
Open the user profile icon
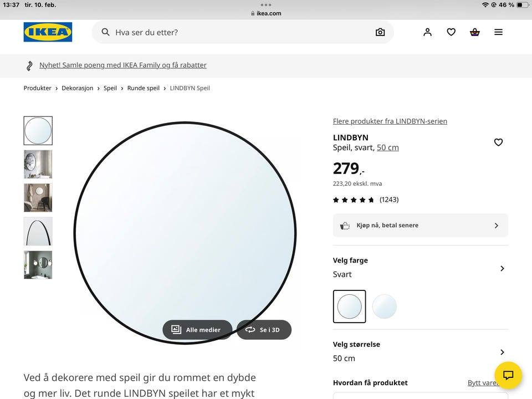(x=427, y=32)
